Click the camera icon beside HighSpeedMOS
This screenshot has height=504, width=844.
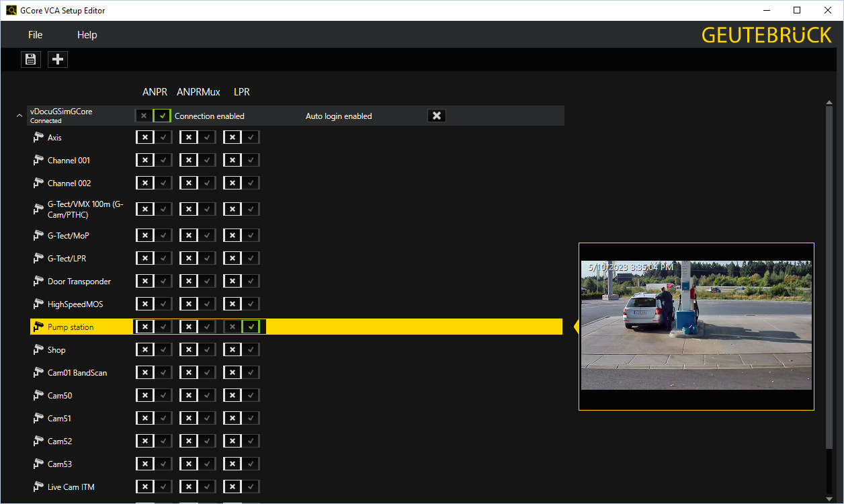coord(38,304)
